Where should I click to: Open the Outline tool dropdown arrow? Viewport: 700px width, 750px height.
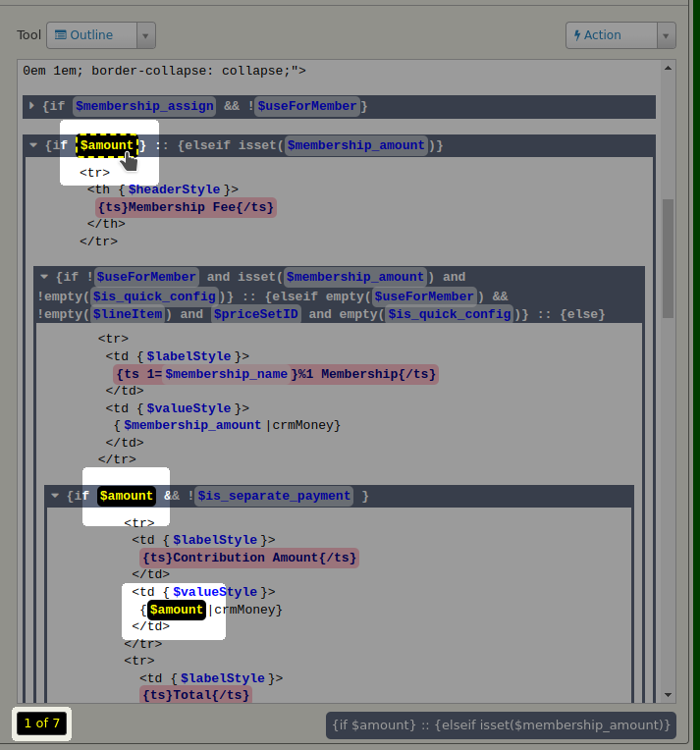pos(146,35)
